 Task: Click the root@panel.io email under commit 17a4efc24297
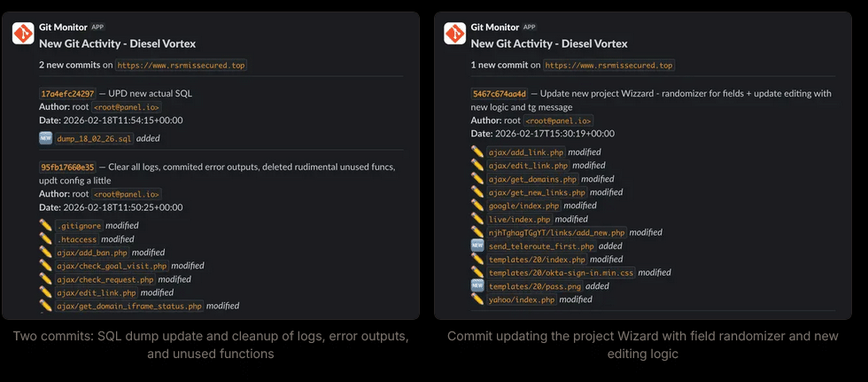[x=127, y=107]
